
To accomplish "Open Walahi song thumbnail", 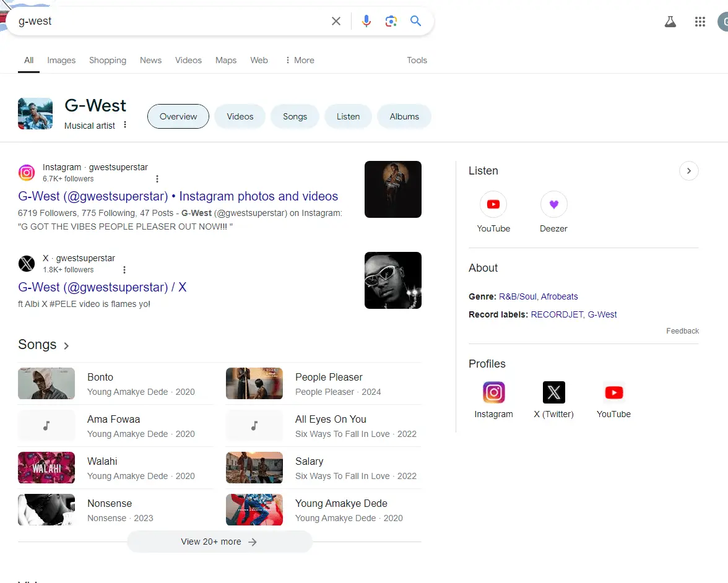I will pyautogui.click(x=46, y=467).
